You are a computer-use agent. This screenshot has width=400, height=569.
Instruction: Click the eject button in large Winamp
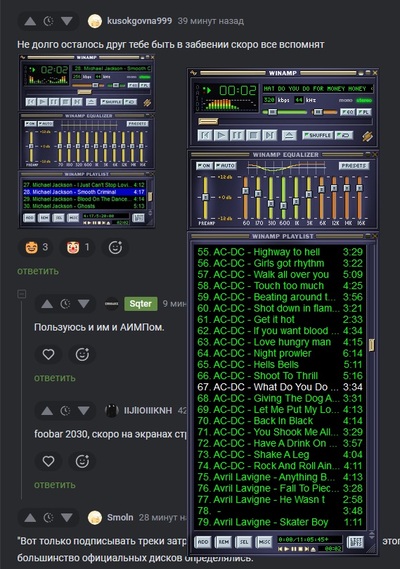289,136
